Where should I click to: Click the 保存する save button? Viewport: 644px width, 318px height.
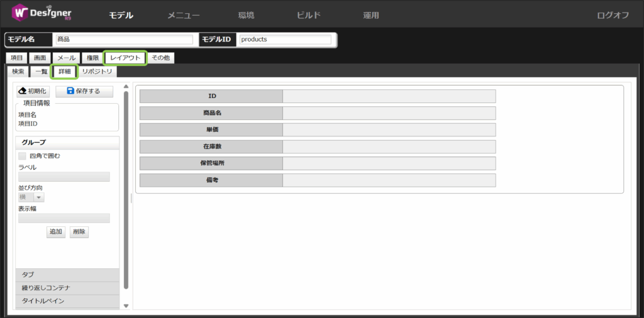coord(84,91)
